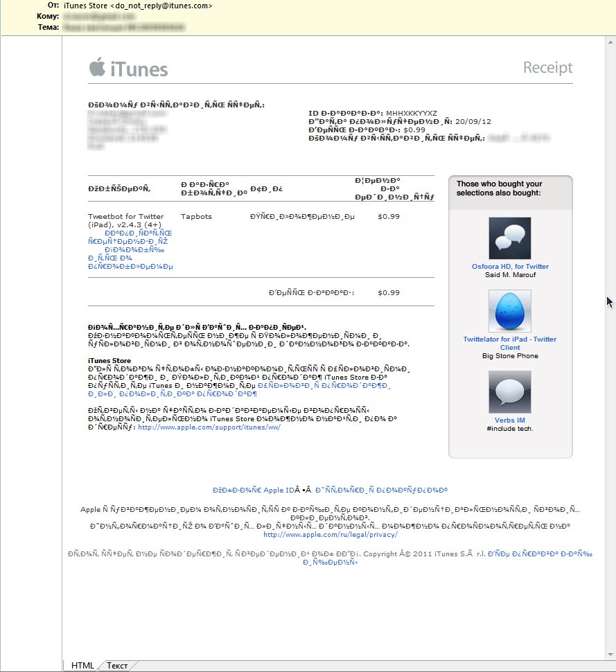Open the Verbs IM speech bubble thumbnail
Image resolution: width=616 pixels, height=672 pixels.
(x=510, y=391)
